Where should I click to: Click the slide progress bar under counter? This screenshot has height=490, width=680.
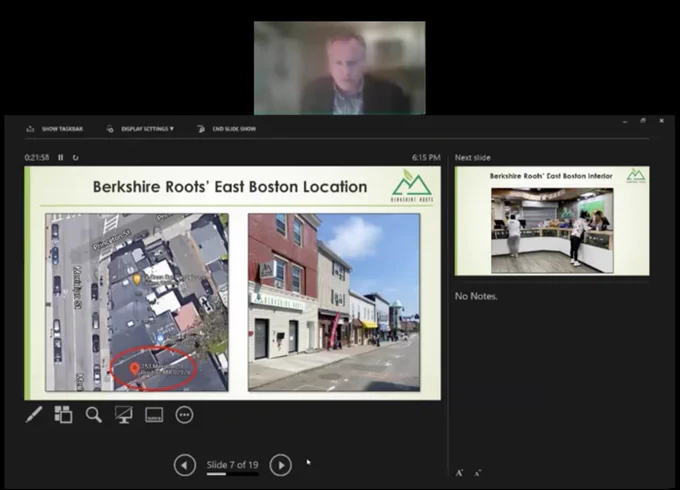pyautogui.click(x=232, y=474)
